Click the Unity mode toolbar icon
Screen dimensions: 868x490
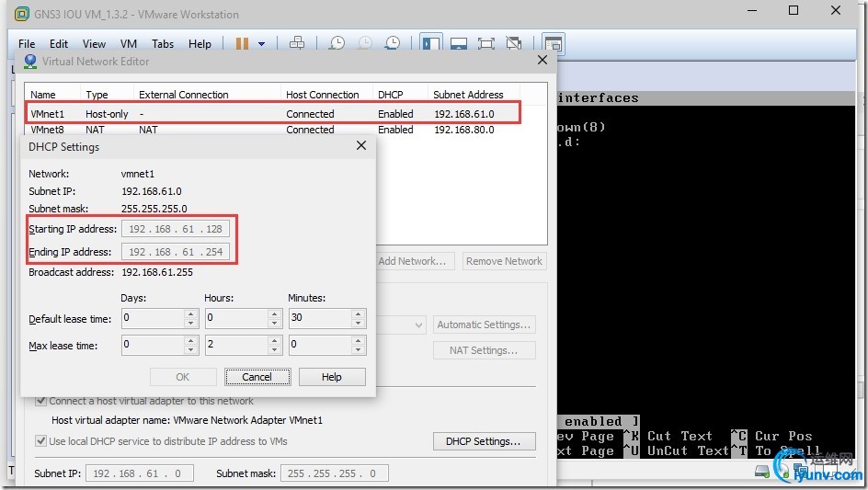(x=514, y=43)
